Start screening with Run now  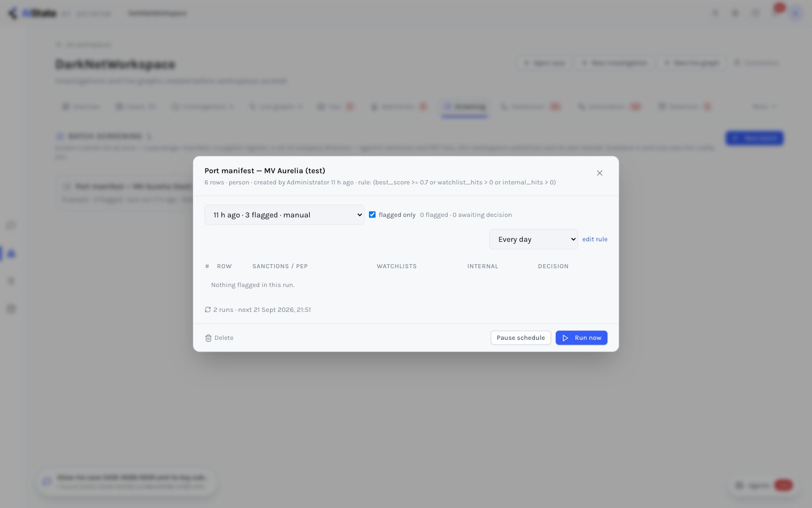point(582,338)
